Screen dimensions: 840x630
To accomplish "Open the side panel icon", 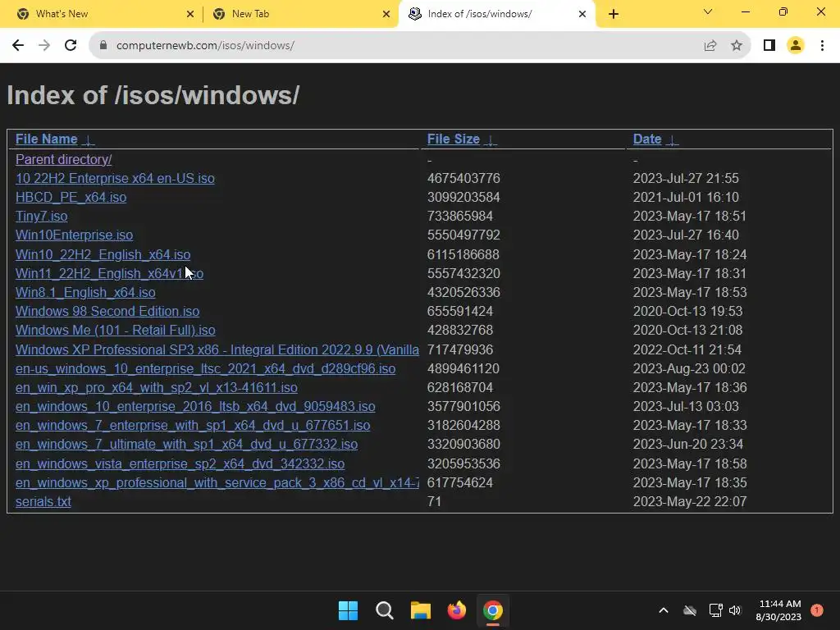I will 769,46.
